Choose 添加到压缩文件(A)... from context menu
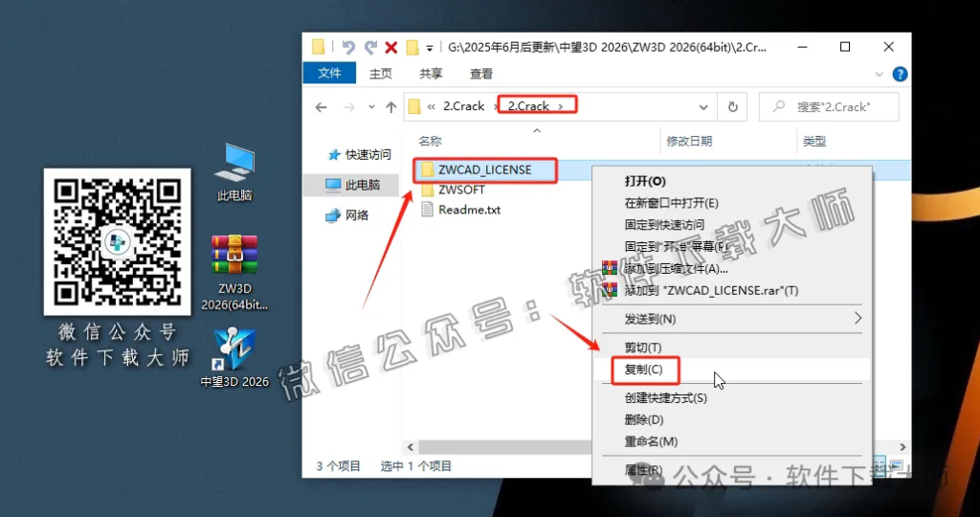This screenshot has width=980, height=517. point(677,269)
